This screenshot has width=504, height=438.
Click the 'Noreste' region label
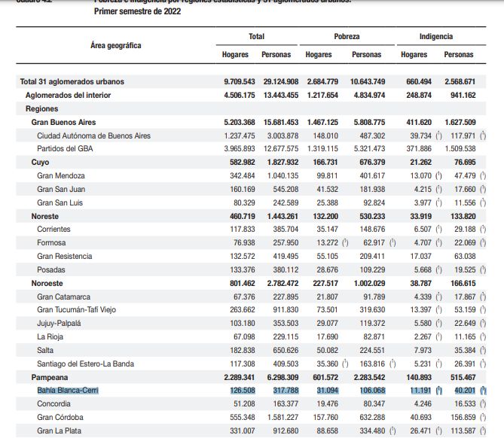45,216
